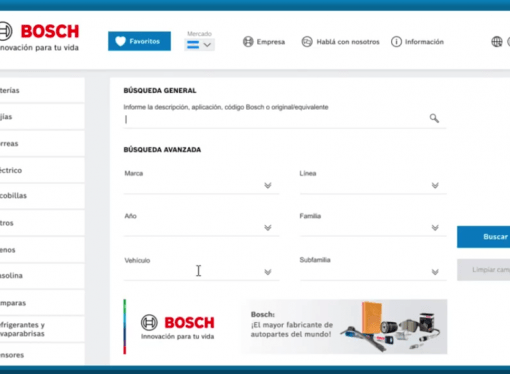The image size is (510, 374).
Task: Click the BÚSQUEDA GENERAL heading
Action: click(160, 90)
